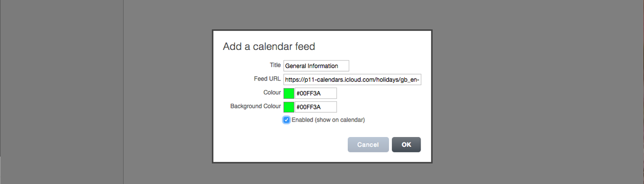The width and height of the screenshot is (644, 184).
Task: Focus the Feed URL input box
Action: pyautogui.click(x=352, y=80)
